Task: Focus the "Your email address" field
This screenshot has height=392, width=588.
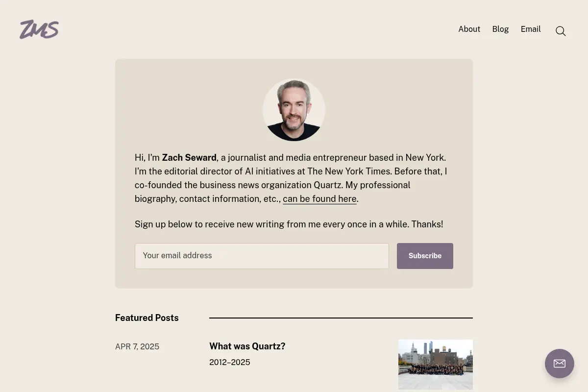Action: click(262, 256)
